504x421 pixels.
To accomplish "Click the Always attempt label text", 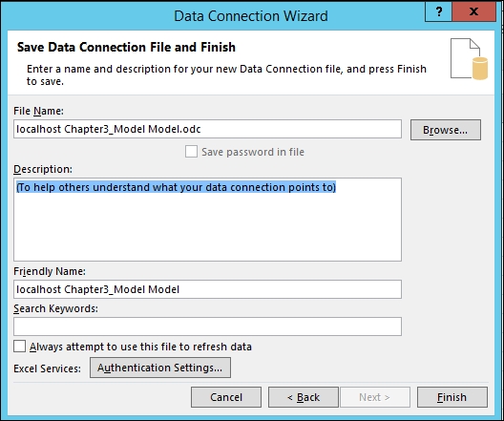I will (x=140, y=347).
